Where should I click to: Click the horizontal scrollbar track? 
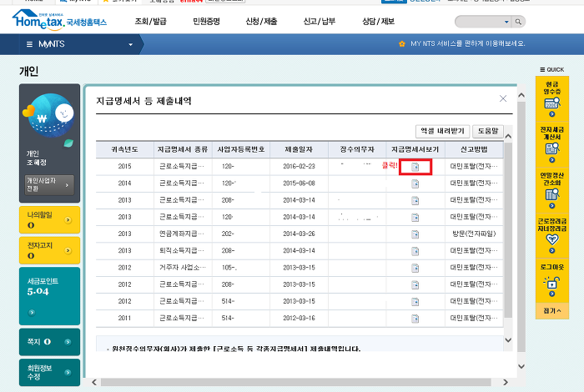[x=296, y=382]
